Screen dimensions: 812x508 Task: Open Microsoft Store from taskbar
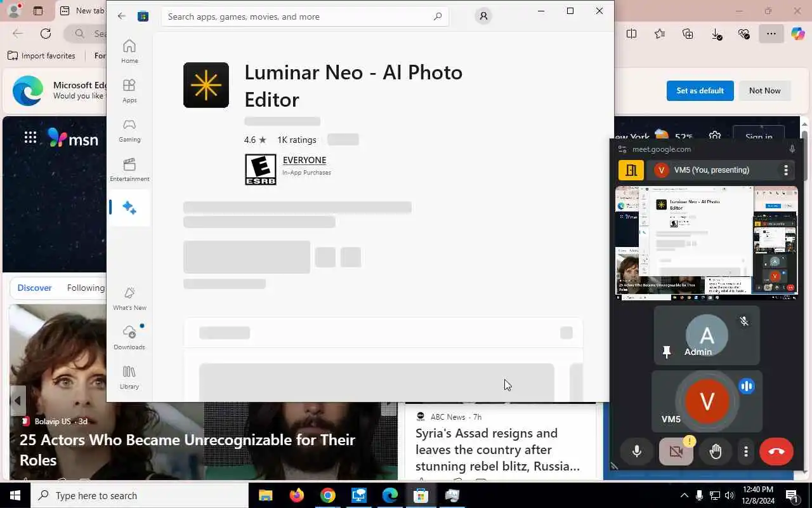pos(421,495)
